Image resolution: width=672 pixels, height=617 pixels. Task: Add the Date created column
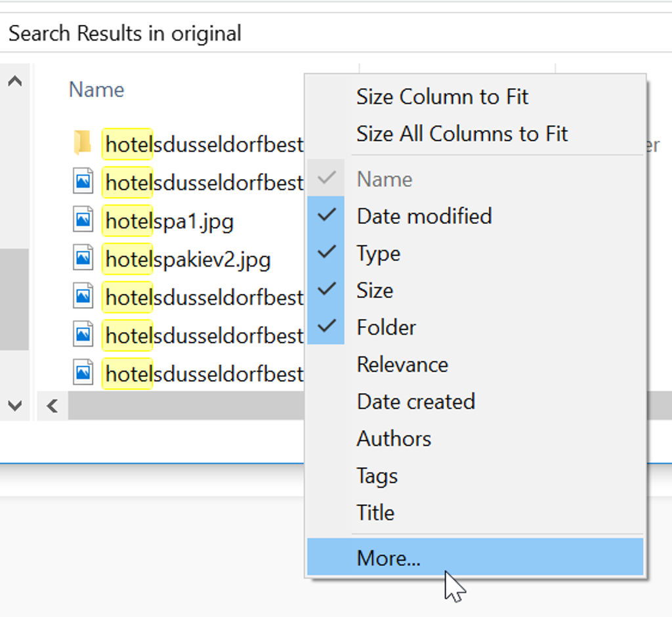coord(415,401)
